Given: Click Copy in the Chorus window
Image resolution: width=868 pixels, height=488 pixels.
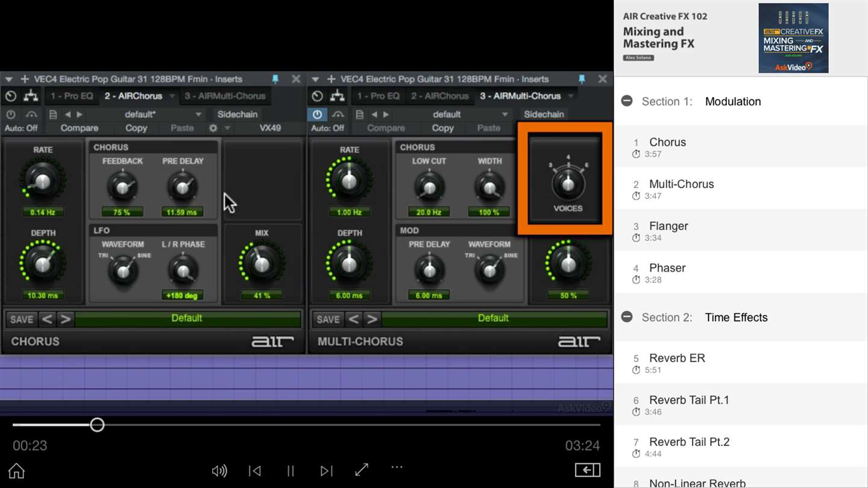Looking at the screenshot, I should click(x=136, y=128).
